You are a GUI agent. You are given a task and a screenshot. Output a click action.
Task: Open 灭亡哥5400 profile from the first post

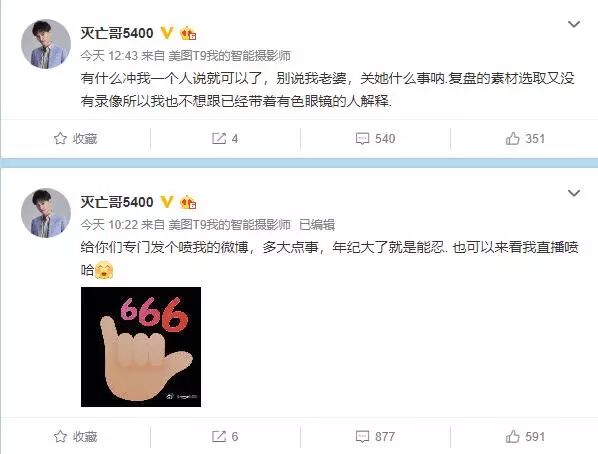[117, 33]
